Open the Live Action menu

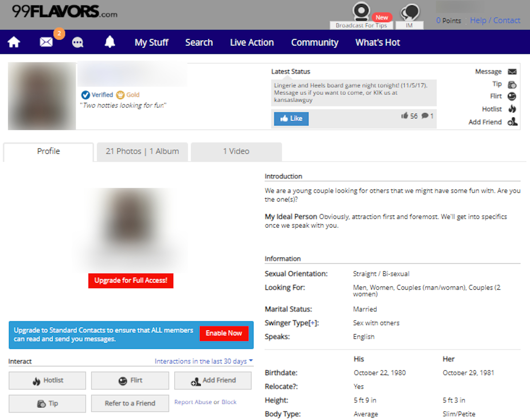pos(252,42)
